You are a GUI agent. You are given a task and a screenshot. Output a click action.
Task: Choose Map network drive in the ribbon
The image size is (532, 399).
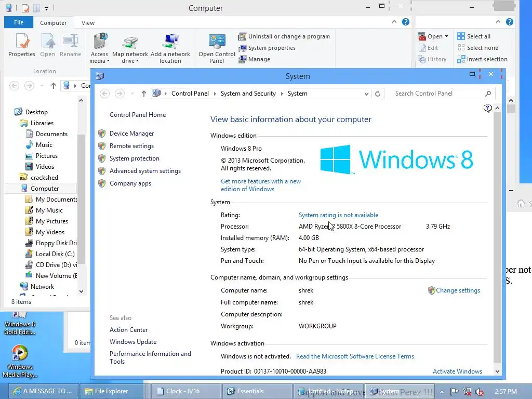130,48
